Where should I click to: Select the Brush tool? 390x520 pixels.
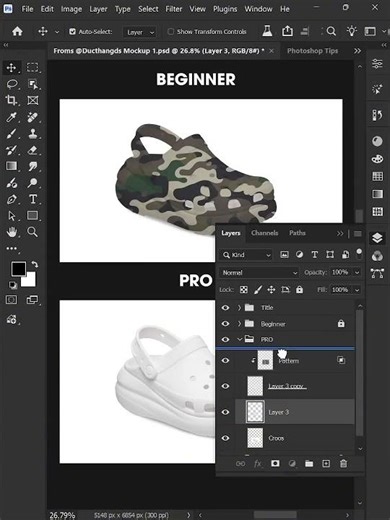11,134
